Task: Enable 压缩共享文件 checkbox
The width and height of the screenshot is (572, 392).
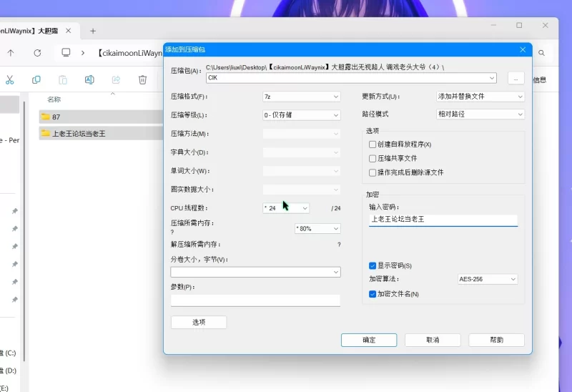Action: [373, 158]
